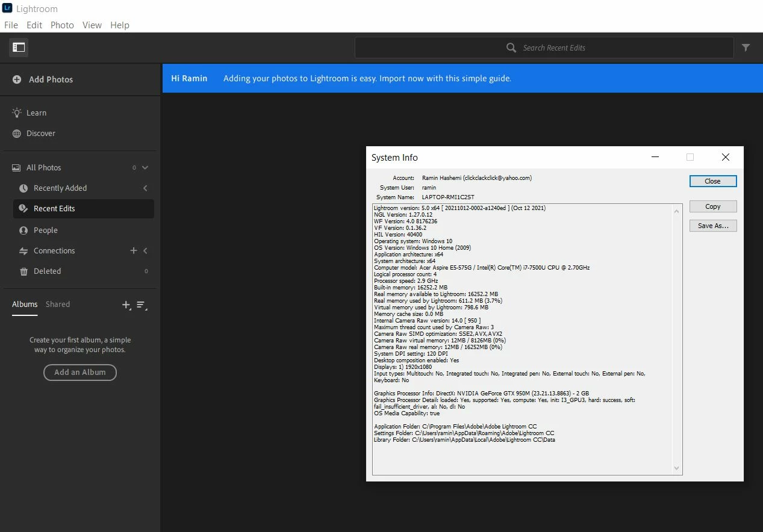The image size is (763, 532).
Task: Click the Graphics Processor Info line
Action: click(x=481, y=394)
